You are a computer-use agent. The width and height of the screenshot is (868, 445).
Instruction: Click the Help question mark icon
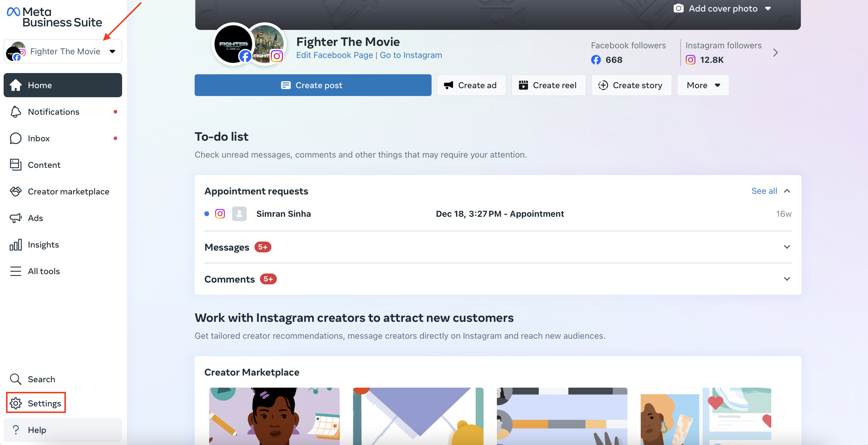[15, 430]
